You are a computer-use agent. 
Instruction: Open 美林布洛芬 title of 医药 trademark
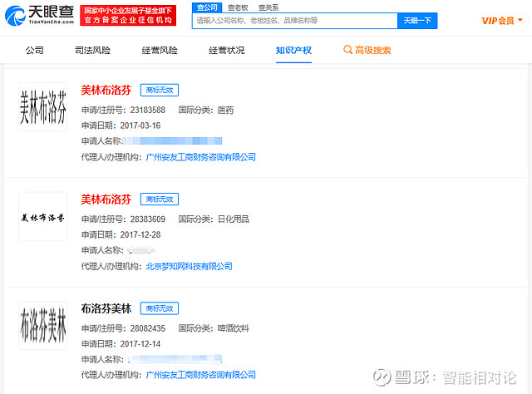coord(106,90)
